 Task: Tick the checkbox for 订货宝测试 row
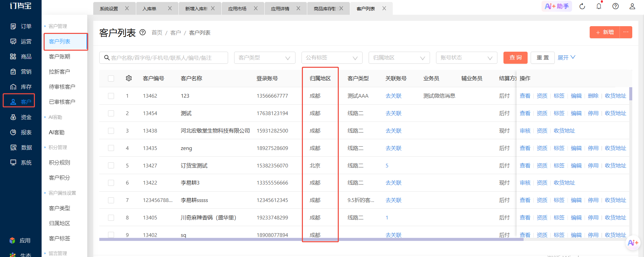pyautogui.click(x=111, y=165)
